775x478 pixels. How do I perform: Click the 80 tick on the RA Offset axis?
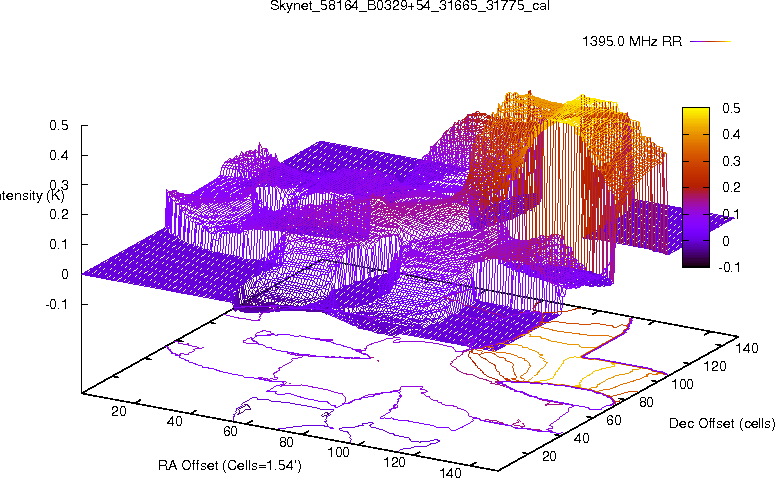pos(286,442)
